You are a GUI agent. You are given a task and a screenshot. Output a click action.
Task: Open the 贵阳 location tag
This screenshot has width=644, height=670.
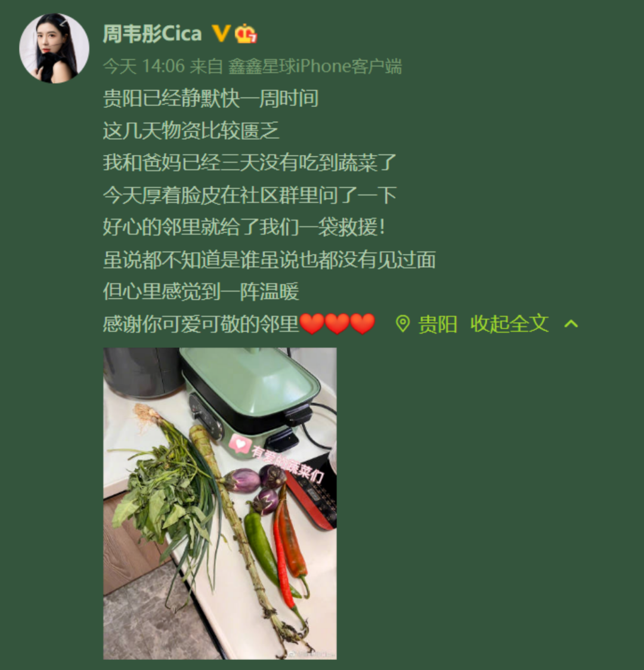(x=438, y=324)
